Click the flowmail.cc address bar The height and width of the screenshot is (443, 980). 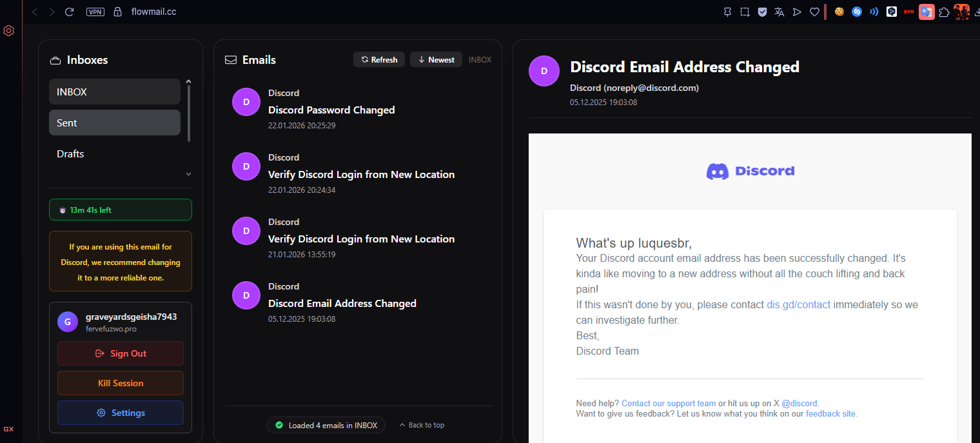coord(153,12)
